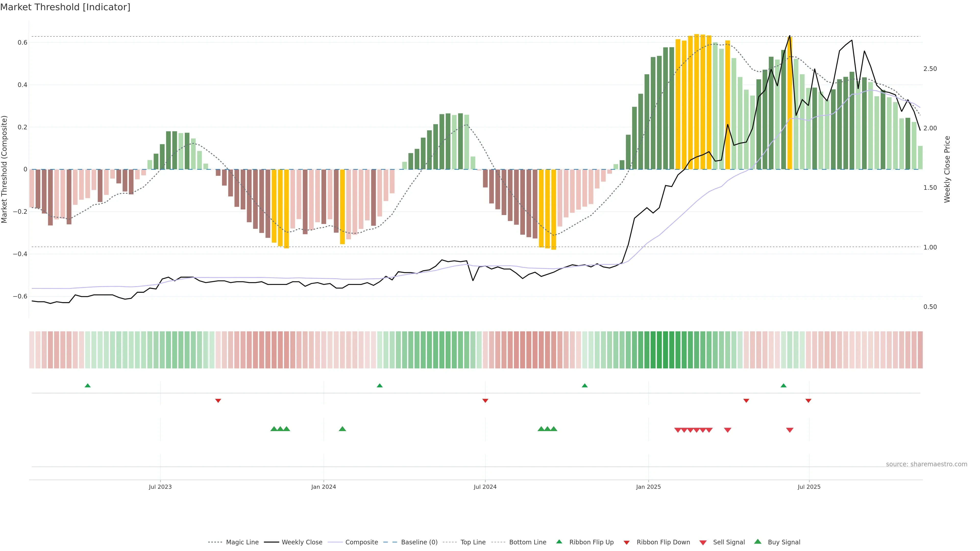This screenshot has width=980, height=551.
Task: Click Bottom Line legend item
Action: point(527,542)
